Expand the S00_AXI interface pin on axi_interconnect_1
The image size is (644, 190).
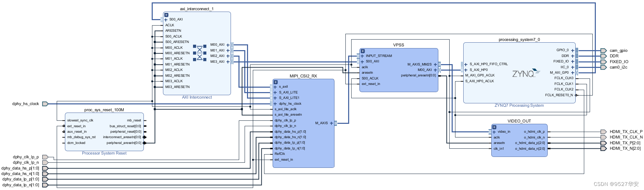(166, 19)
